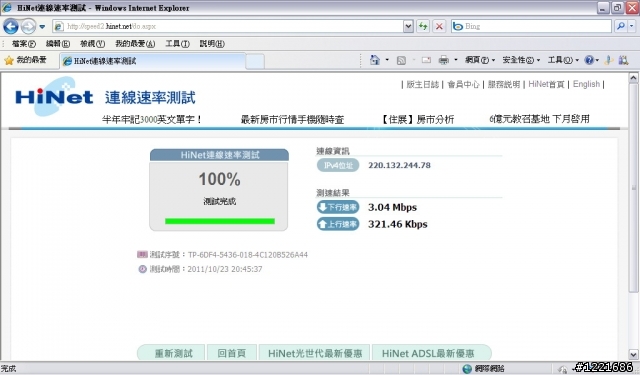Open the 版主日誌 link
The height and width of the screenshot is (375, 640).
(422, 84)
